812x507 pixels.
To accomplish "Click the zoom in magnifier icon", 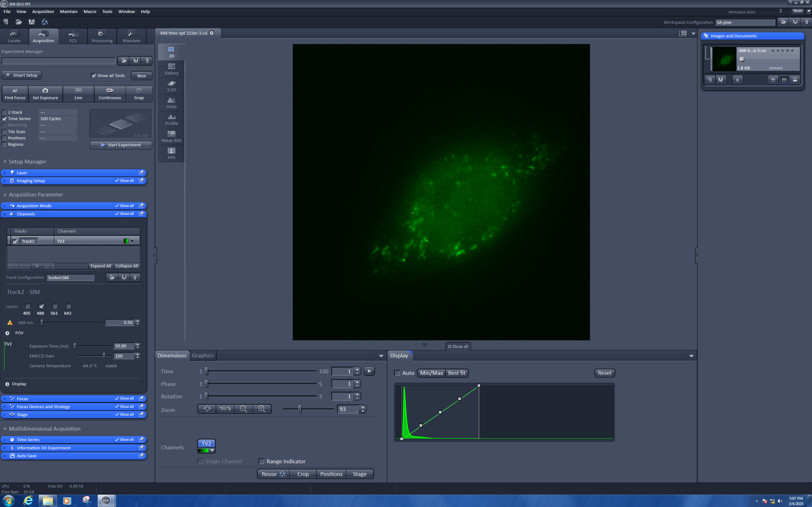I will pyautogui.click(x=262, y=409).
